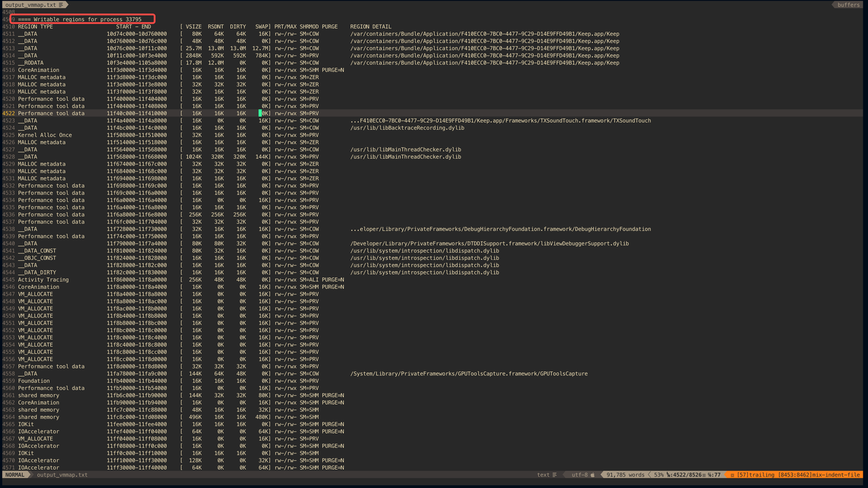Viewport: 868px width, 488px height.
Task: Click line number 4540 in the gutter
Action: [x=8, y=243]
